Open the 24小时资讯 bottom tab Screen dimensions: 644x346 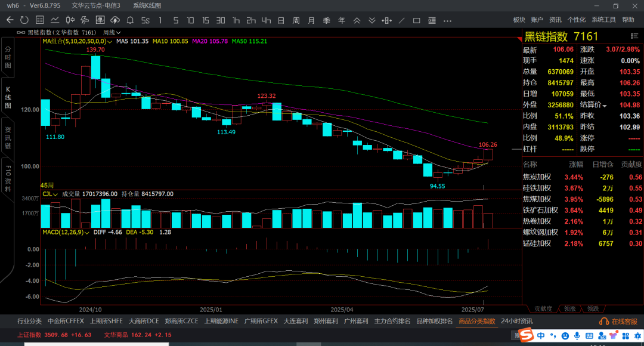(516, 321)
